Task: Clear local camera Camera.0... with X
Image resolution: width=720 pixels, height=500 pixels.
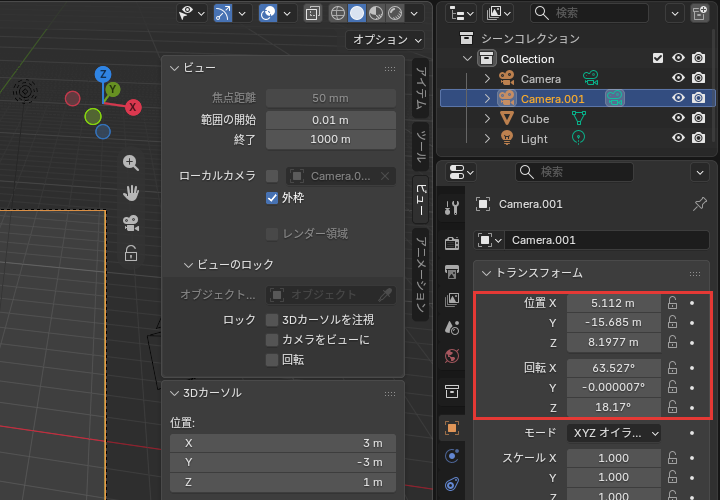Action: (385, 176)
